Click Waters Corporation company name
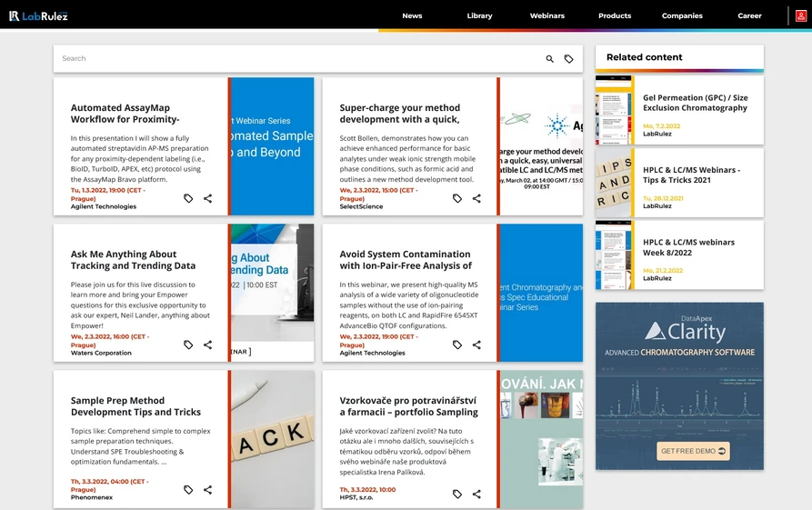Viewport: 812px width, 510px height. coord(101,353)
